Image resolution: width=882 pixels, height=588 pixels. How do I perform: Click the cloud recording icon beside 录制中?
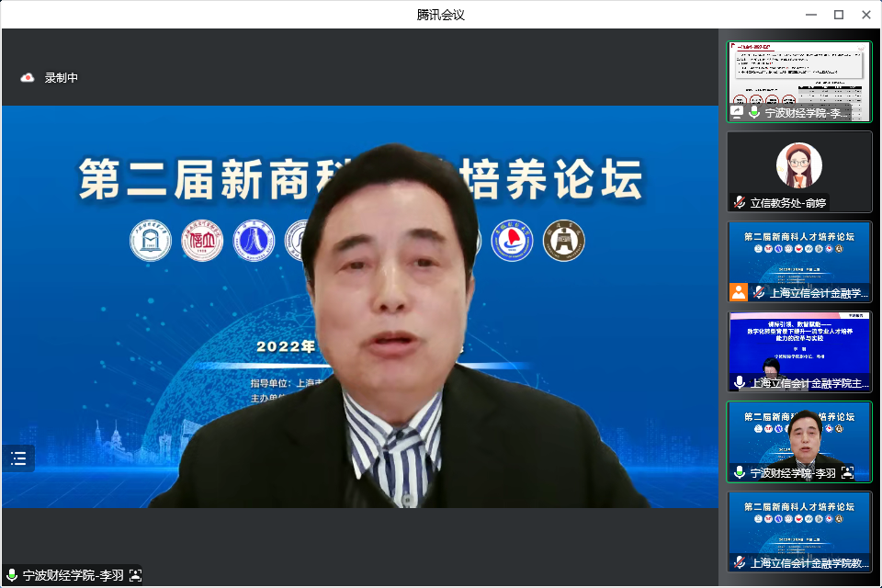pos(28,78)
